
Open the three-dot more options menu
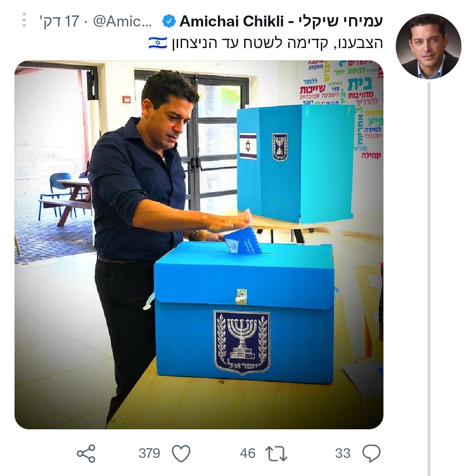[x=24, y=20]
